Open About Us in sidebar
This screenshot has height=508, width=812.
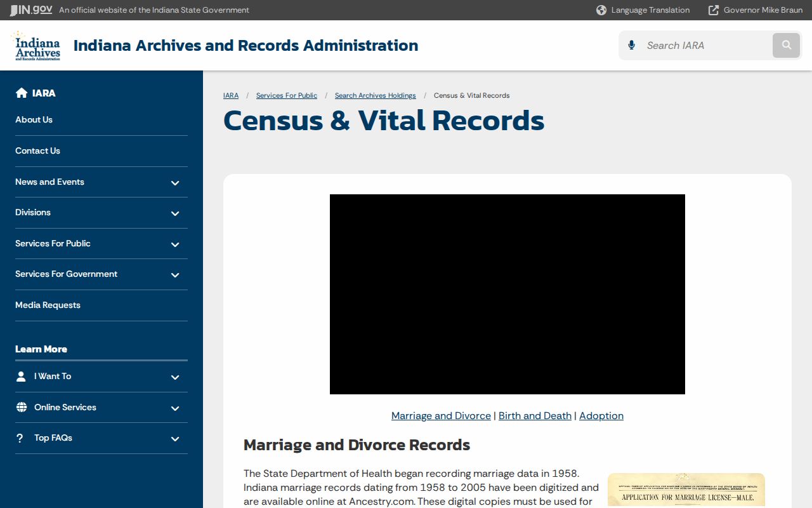(34, 119)
